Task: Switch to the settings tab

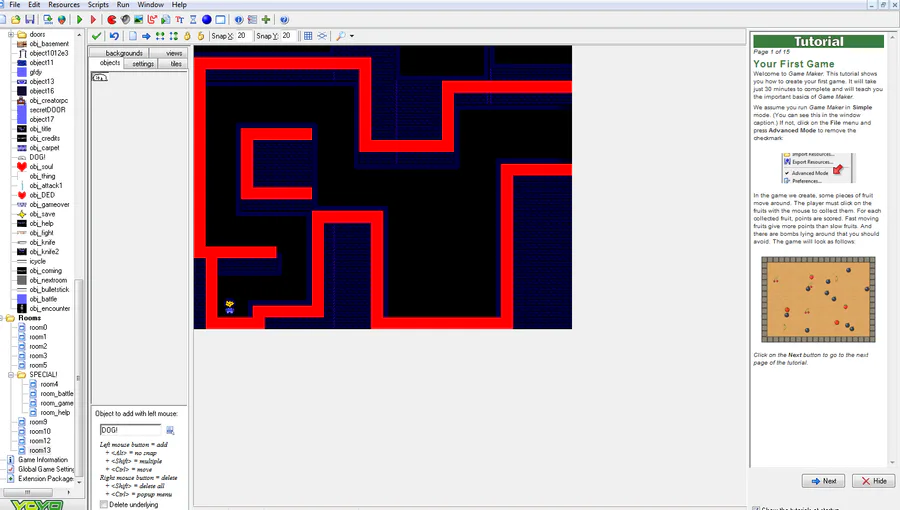Action: [143, 64]
